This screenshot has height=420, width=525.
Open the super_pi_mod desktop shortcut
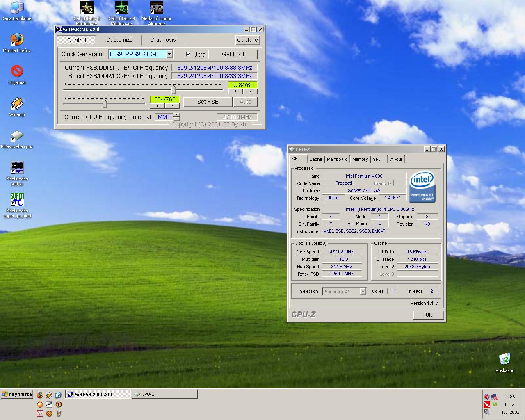tap(17, 205)
